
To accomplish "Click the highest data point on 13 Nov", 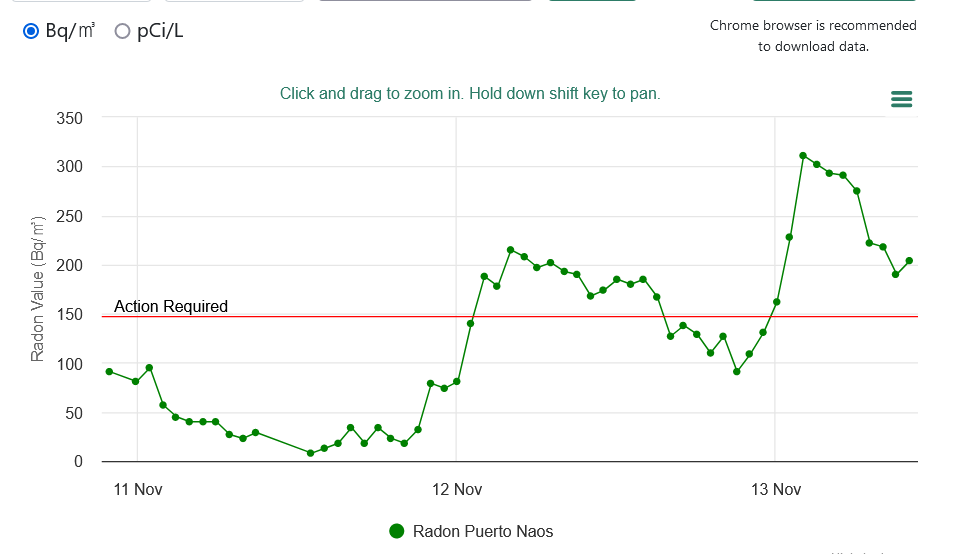I will [803, 156].
